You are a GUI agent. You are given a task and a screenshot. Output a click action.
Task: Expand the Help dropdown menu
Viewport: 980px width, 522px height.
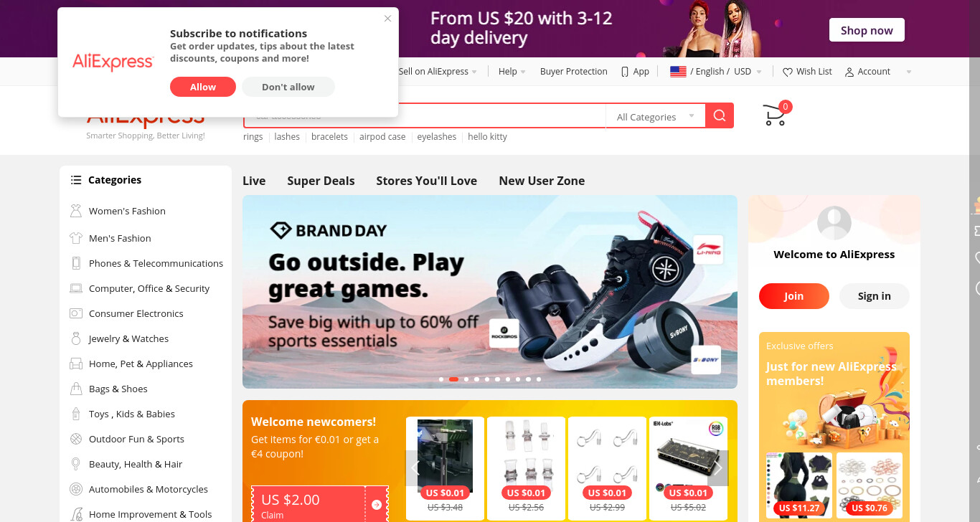pos(512,72)
